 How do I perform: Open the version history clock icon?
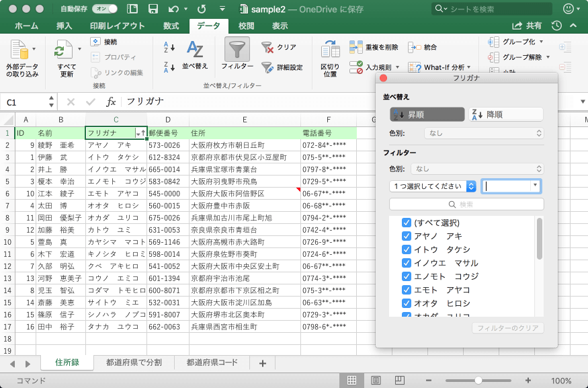click(556, 26)
